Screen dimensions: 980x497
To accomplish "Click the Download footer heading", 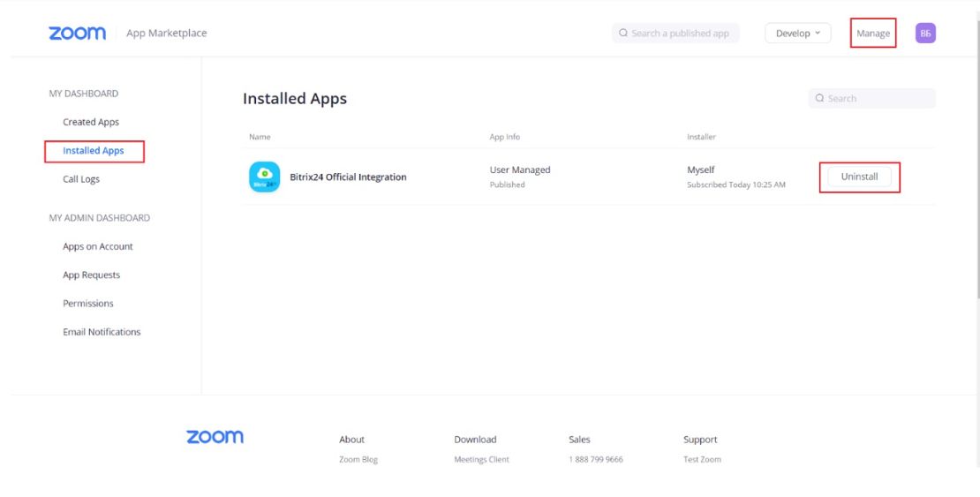I will (x=475, y=440).
